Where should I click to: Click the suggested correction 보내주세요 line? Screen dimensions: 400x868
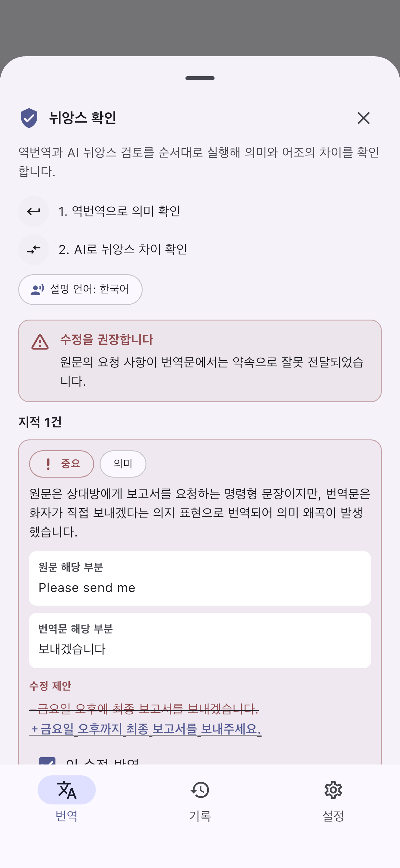point(145,729)
